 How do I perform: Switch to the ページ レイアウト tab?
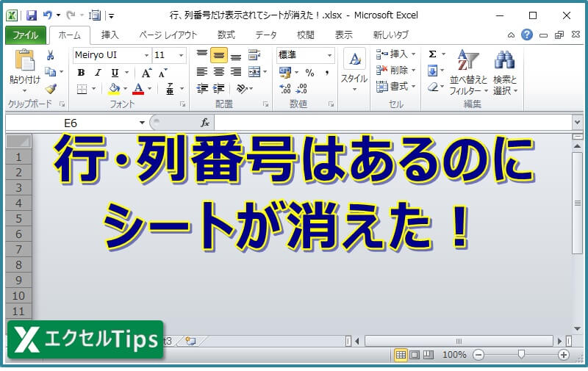coord(168,35)
